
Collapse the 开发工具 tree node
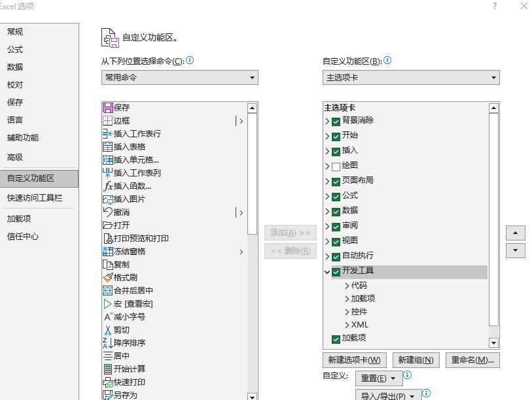327,272
